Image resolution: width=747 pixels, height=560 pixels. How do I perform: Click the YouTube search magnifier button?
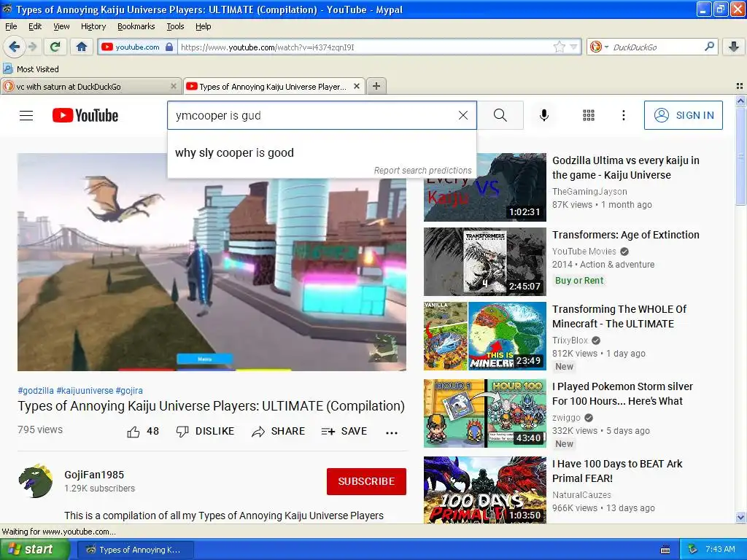500,115
